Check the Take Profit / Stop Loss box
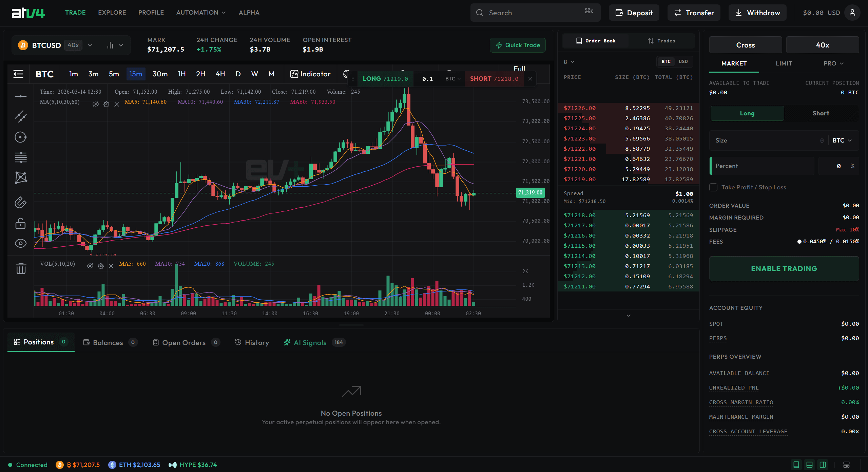Screen dimensions: 868x472 (x=713, y=187)
